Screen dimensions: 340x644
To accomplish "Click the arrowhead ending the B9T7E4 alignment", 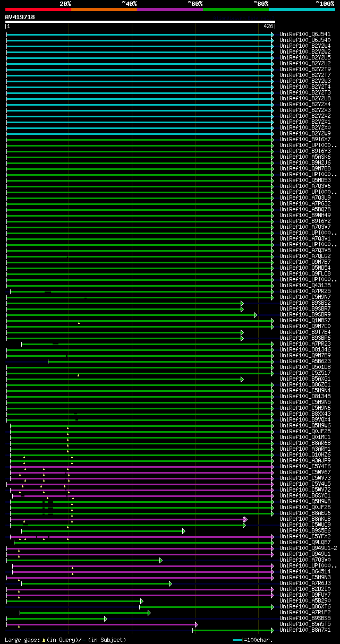I will click(242, 332).
